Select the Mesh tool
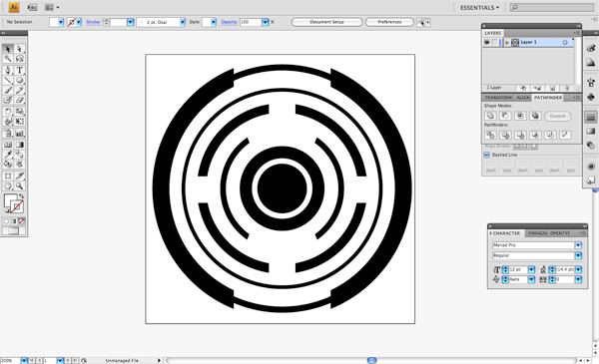This screenshot has height=364, width=599. tap(8, 145)
